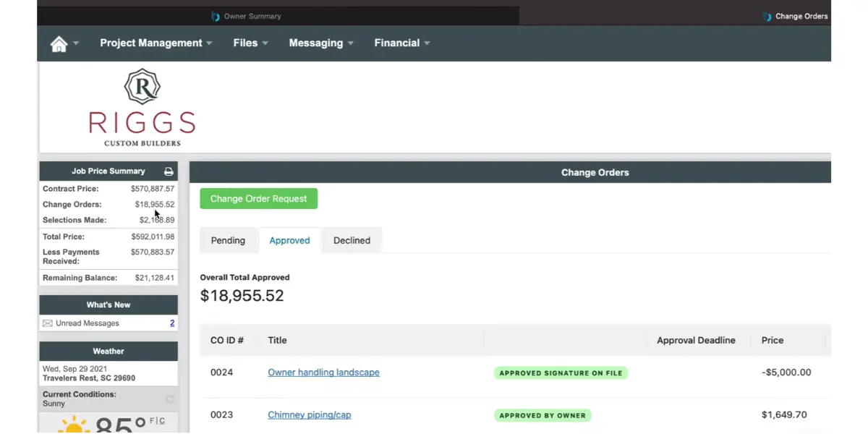Open the Messaging menu

pos(321,43)
